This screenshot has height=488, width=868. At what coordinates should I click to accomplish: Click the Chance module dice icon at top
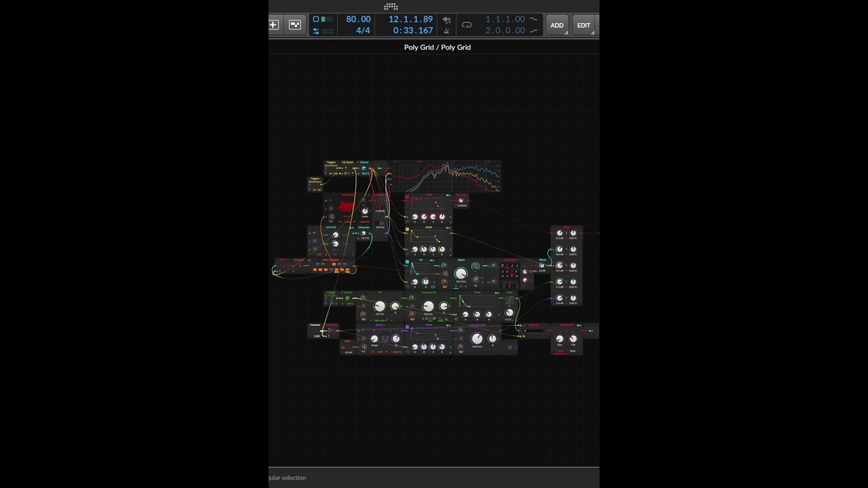point(363,168)
